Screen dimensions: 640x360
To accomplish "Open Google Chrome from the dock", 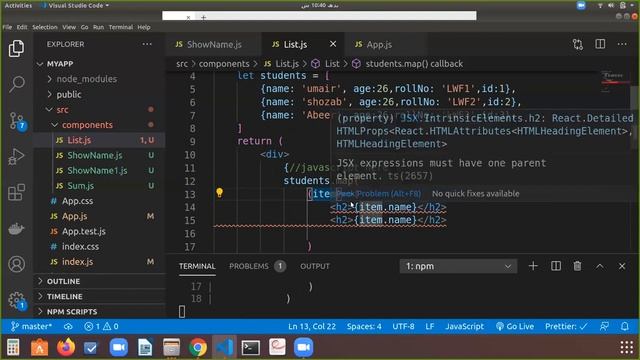I will 198,347.
